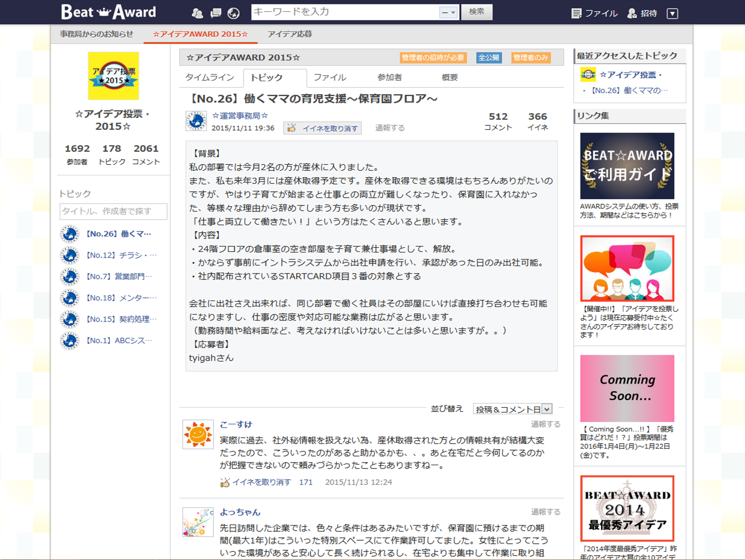
Task: Click the 全公開 badge
Action: pyautogui.click(x=489, y=58)
